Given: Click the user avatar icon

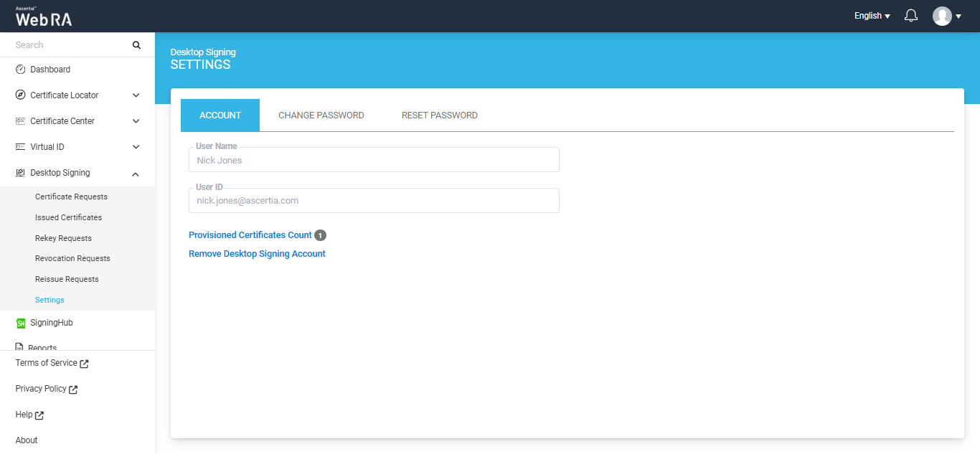Looking at the screenshot, I should tap(942, 16).
